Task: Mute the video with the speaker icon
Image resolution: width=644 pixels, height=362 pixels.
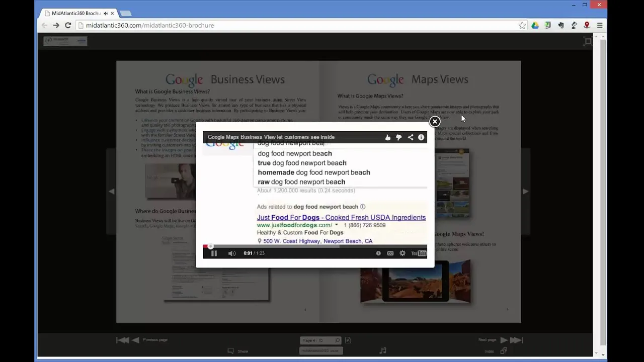Action: point(231,253)
